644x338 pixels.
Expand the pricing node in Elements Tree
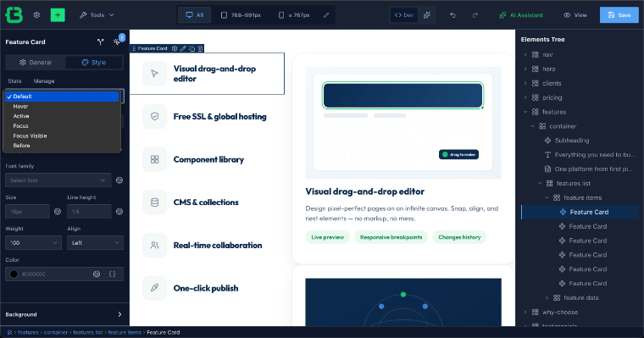tap(525, 97)
